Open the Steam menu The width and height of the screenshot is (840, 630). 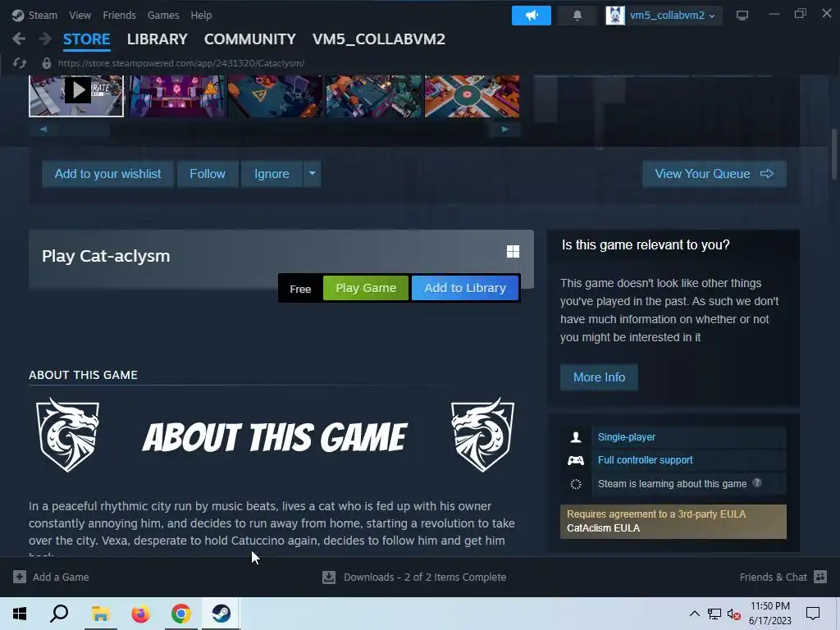tap(43, 15)
